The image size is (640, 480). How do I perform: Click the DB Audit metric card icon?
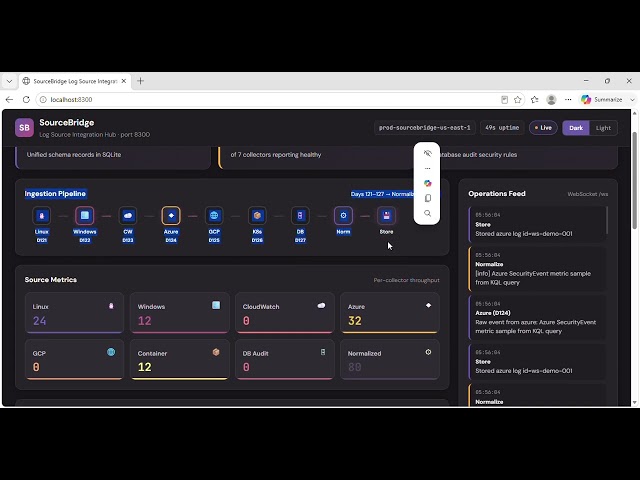tap(323, 352)
